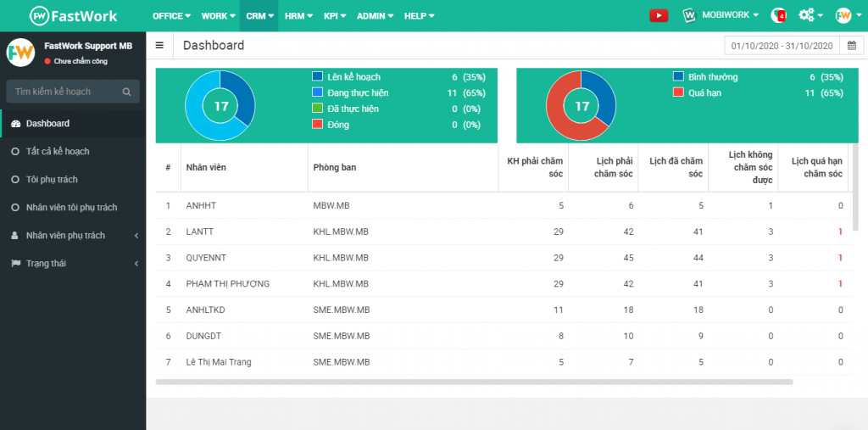Click employee name LANTT
Viewport: 868px width, 430px height.
point(200,232)
